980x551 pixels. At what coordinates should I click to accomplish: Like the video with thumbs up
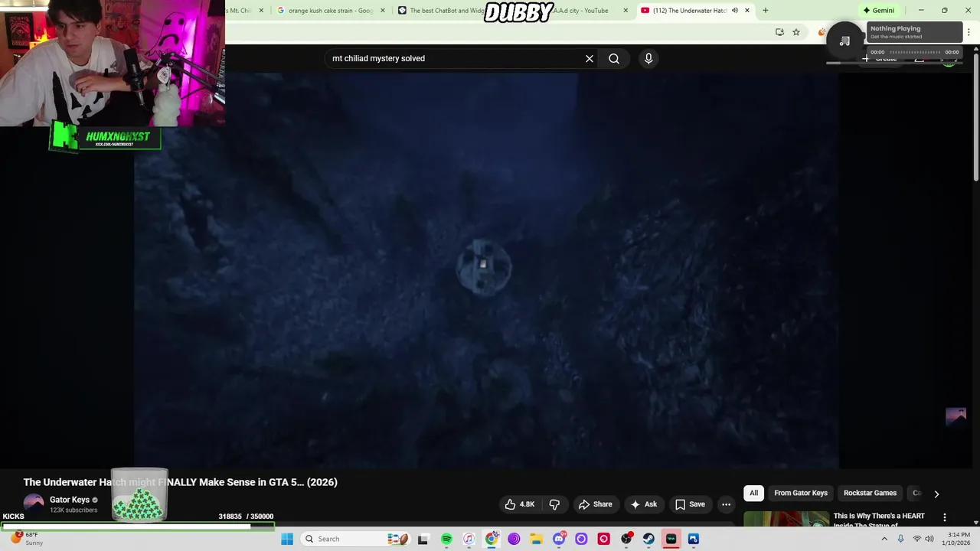point(520,504)
